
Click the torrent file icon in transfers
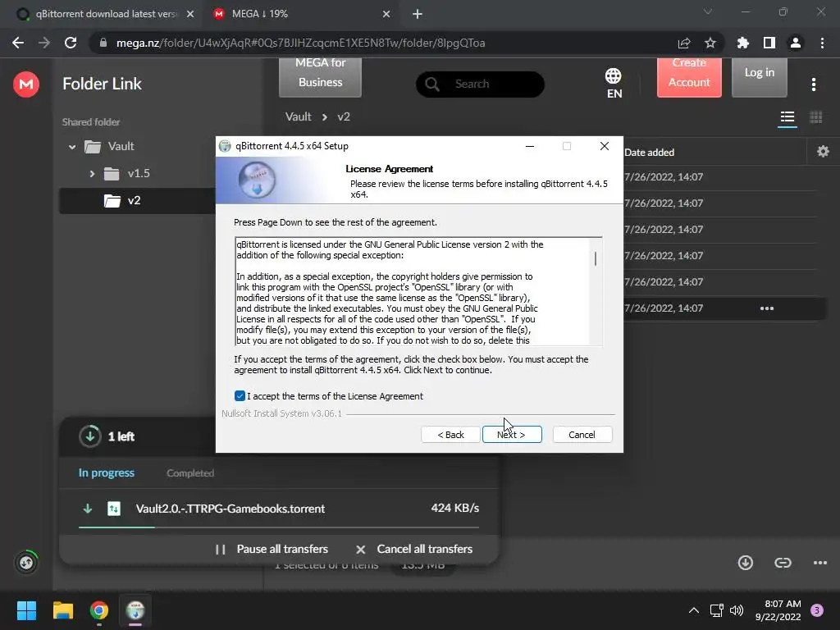pos(114,509)
